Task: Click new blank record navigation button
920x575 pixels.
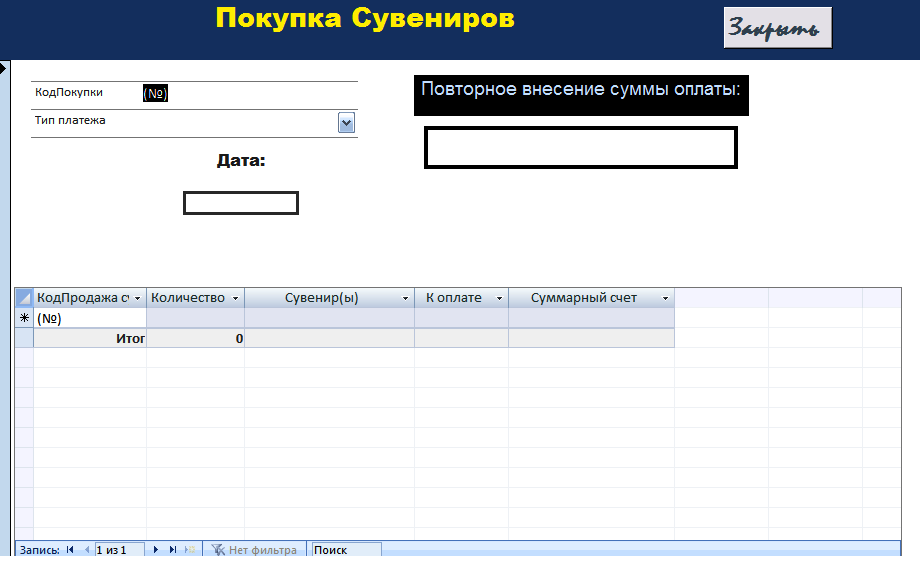Action: tap(190, 550)
